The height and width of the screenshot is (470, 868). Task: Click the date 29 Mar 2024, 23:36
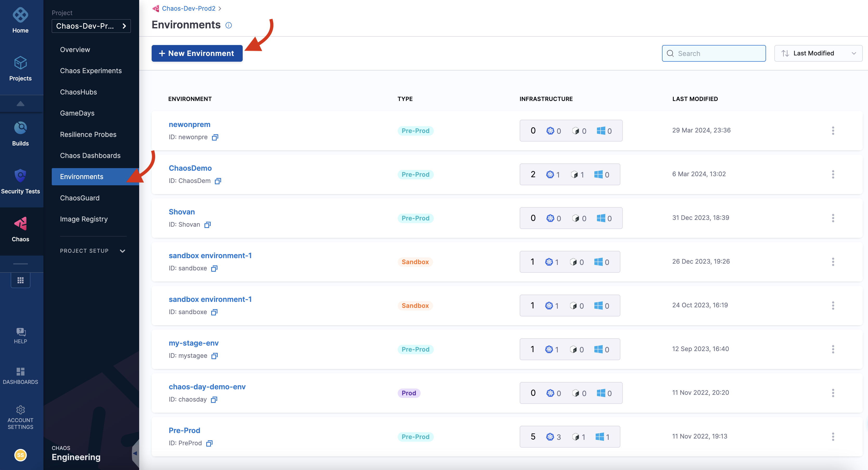pyautogui.click(x=701, y=130)
